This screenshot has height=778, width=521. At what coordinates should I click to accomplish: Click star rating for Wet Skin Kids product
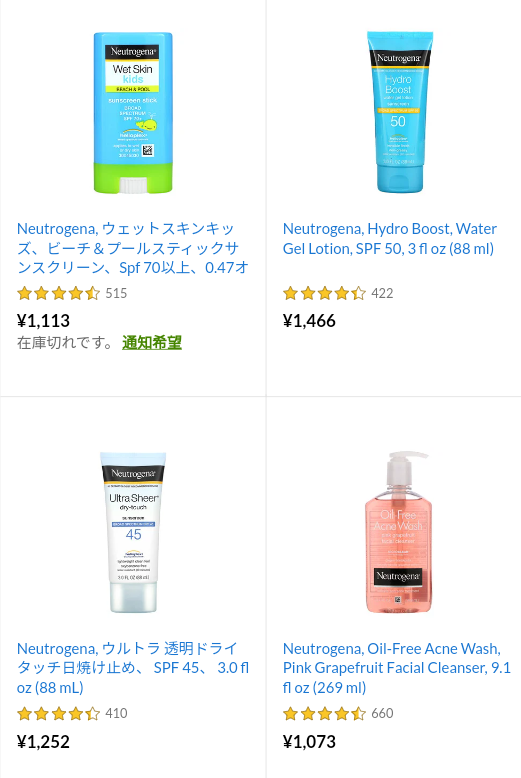59,293
